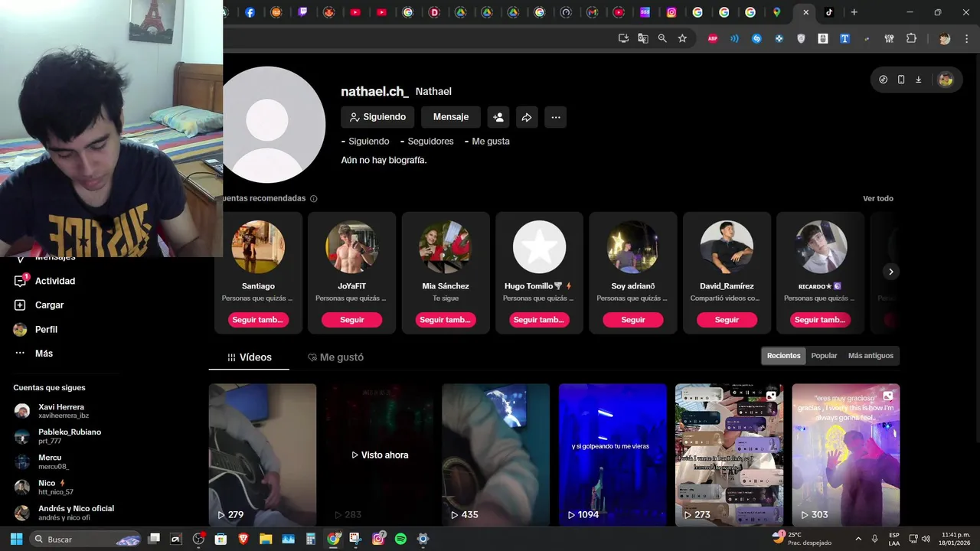Open the add-friend icon beside Mensaje
This screenshot has height=551, width=980.
pos(498,117)
